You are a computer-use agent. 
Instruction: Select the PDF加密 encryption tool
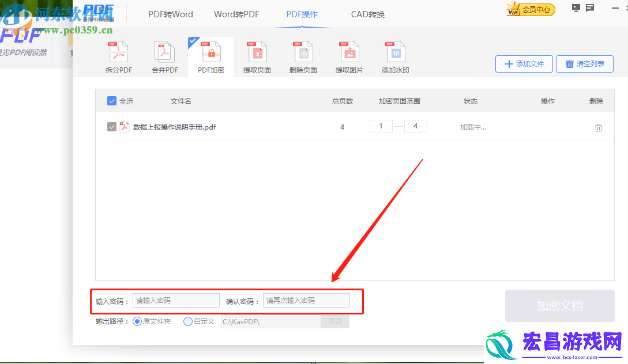(211, 58)
